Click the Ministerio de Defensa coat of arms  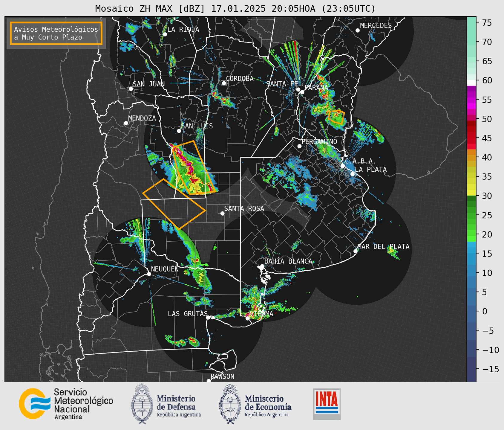tap(143, 404)
